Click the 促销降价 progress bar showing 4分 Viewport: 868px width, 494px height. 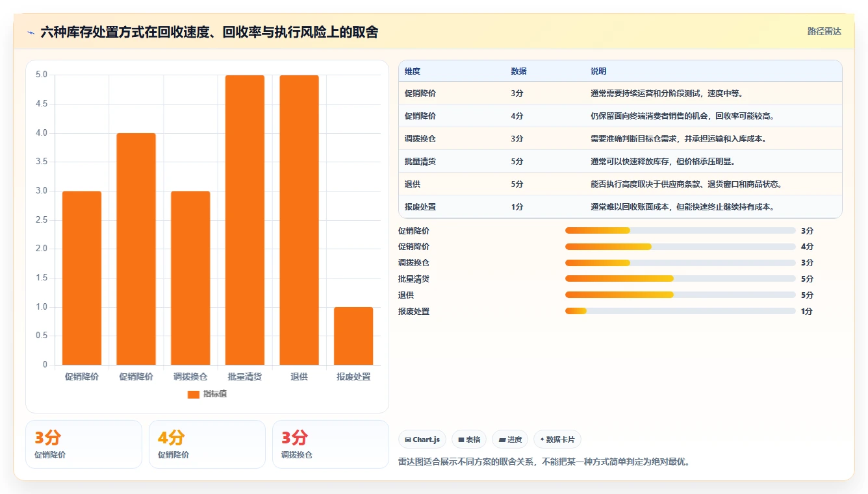680,247
